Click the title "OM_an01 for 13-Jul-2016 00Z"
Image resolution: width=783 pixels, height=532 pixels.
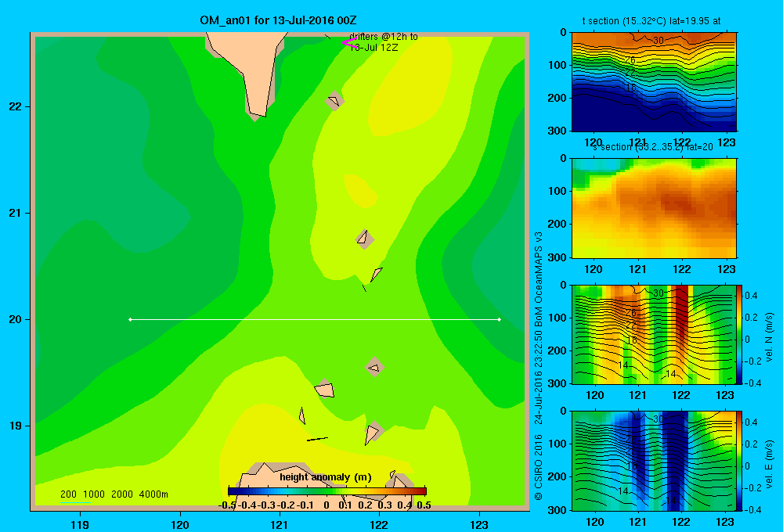(278, 20)
